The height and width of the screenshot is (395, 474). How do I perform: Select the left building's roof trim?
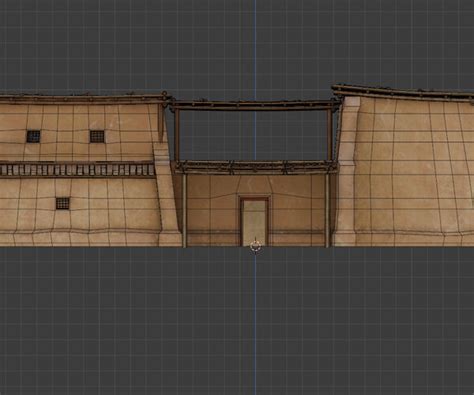pyautogui.click(x=83, y=98)
